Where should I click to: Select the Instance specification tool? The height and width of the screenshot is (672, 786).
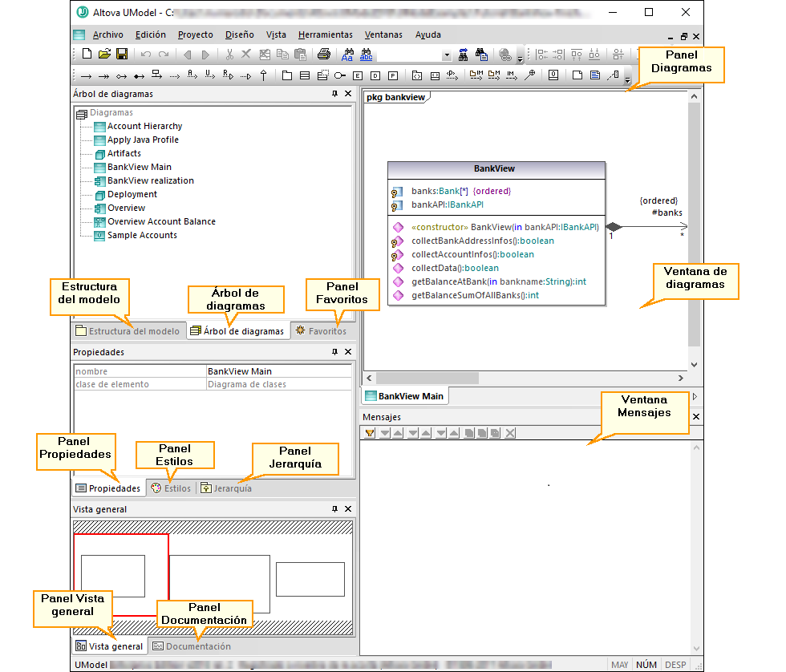[x=553, y=75]
